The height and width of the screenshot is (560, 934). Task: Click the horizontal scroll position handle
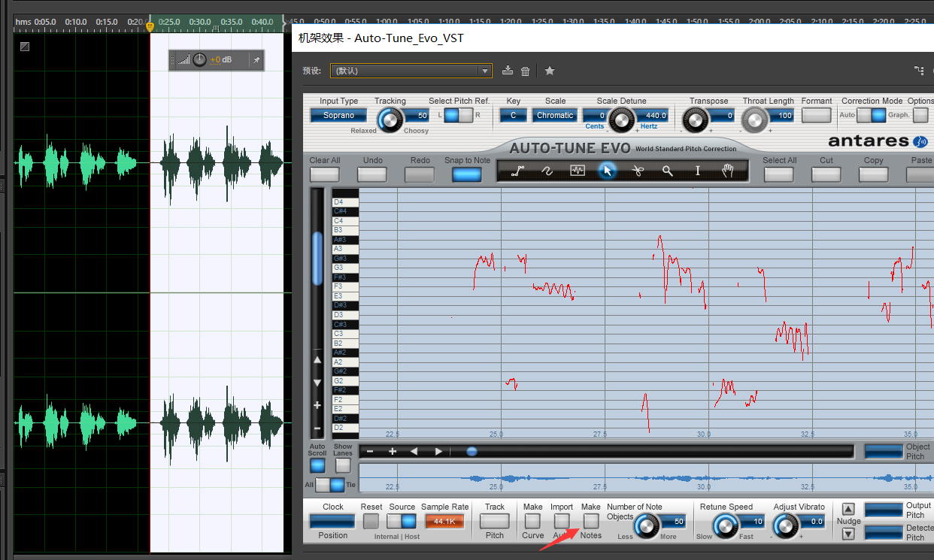tap(472, 452)
